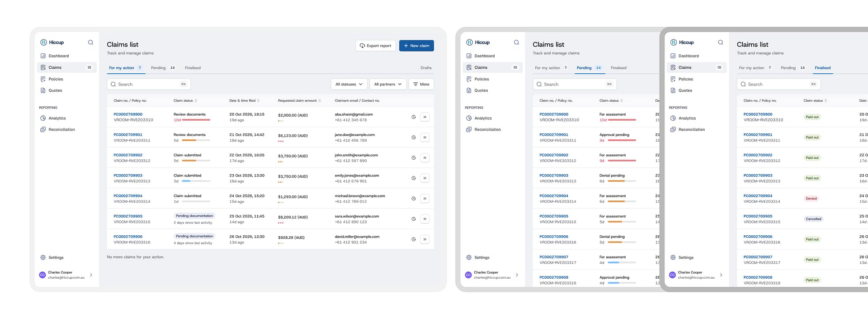Expand Charles Cooper profile chevron in leftmost sidebar
The image size is (868, 328).
click(x=91, y=275)
